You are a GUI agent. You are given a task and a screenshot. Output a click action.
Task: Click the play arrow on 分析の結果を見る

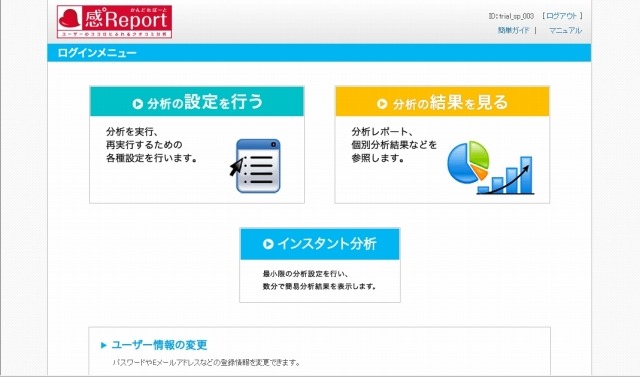pos(382,104)
